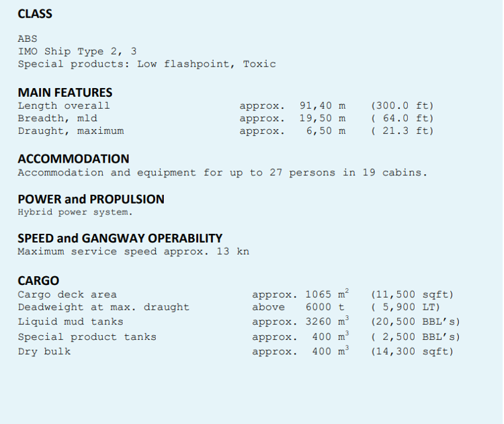Click the Draught, maximum label
Viewport: 504px width, 424px height.
[71, 131]
